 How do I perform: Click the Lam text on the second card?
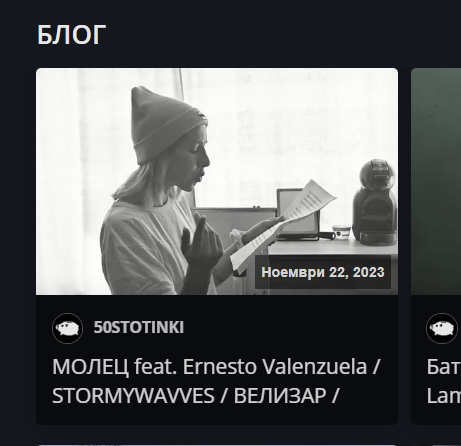[x=443, y=396]
